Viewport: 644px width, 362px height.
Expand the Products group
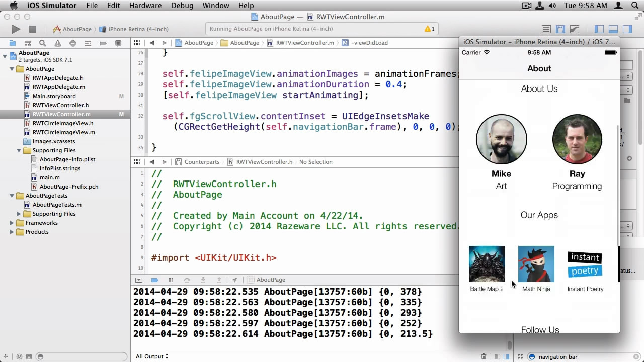[12, 232]
